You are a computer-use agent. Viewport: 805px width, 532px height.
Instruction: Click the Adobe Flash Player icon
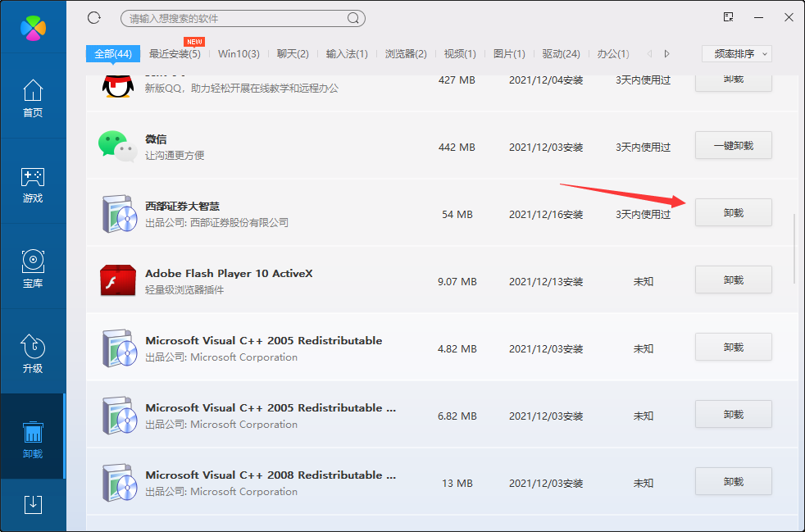tap(116, 280)
